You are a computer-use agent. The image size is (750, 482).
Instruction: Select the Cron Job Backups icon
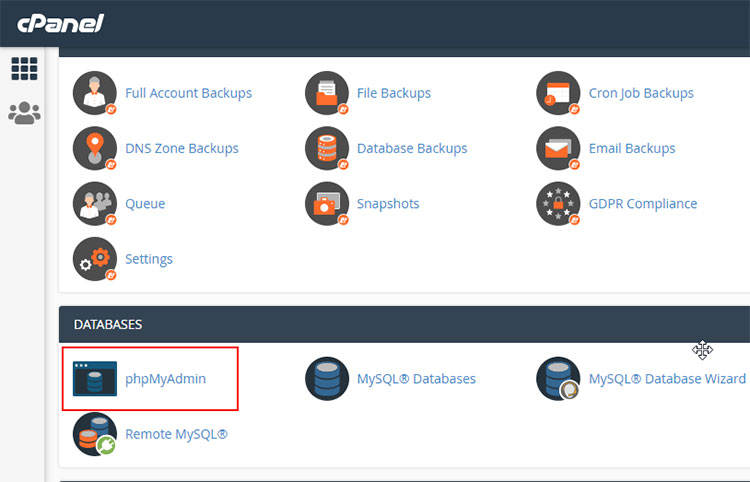coord(558,93)
